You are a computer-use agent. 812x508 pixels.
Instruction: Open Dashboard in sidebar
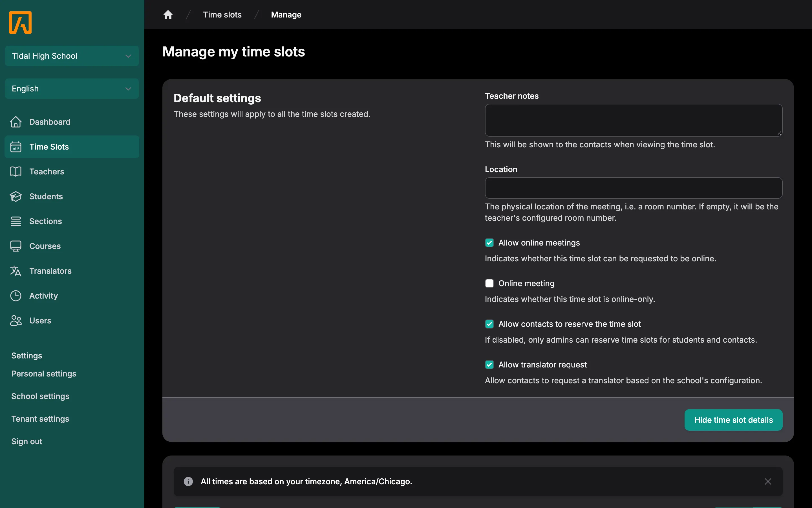(72, 122)
